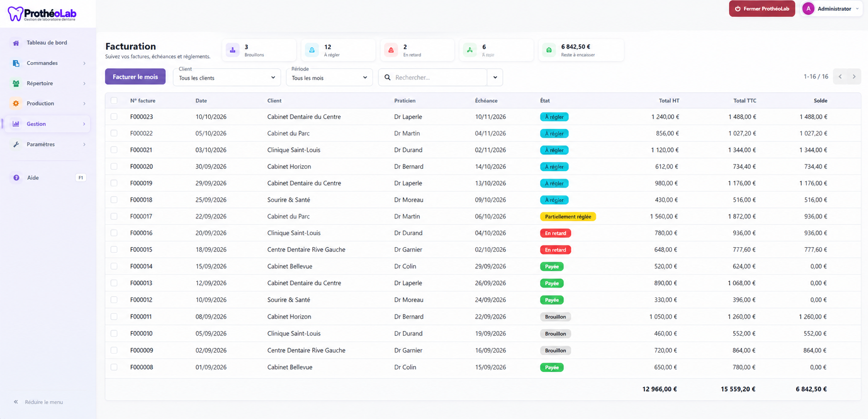Select the checkbox for invoice F000017

tap(114, 216)
